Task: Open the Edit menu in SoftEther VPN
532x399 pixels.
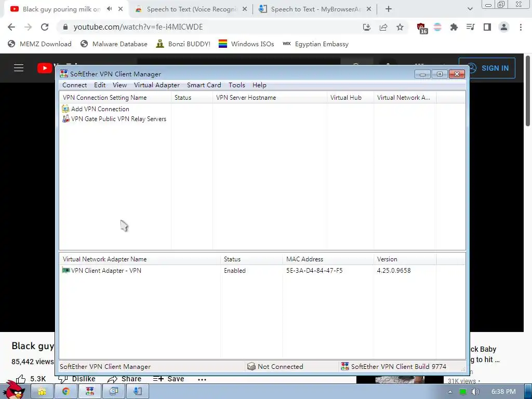Action: click(99, 85)
